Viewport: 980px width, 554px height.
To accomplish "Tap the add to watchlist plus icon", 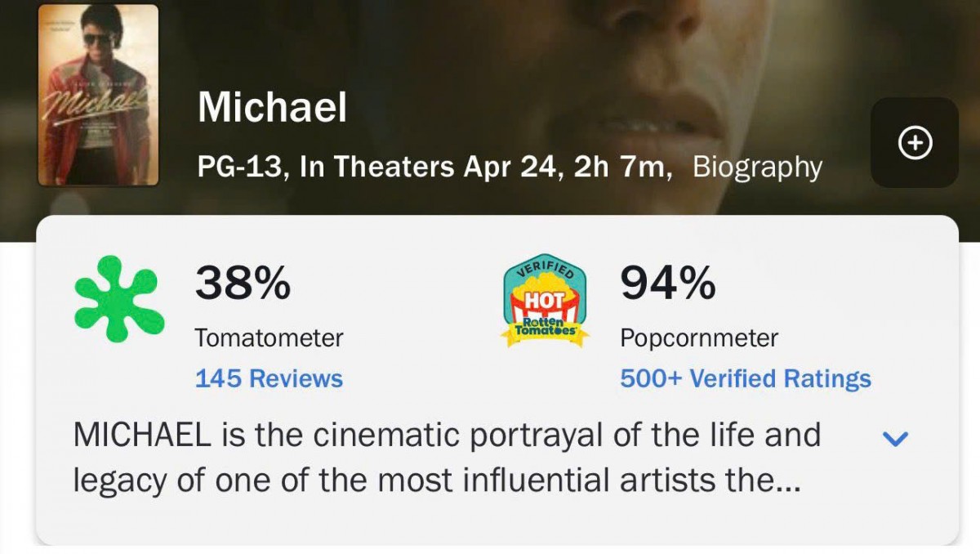I will 915,143.
